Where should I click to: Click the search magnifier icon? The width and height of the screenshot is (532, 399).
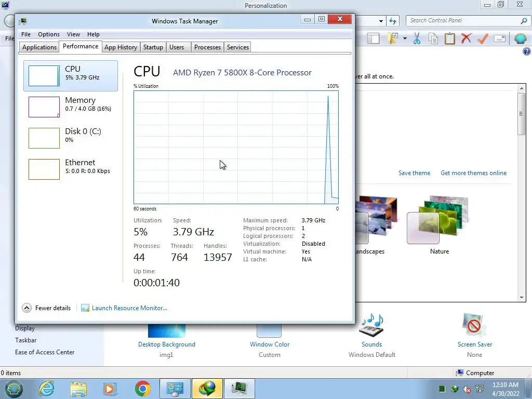point(524,21)
